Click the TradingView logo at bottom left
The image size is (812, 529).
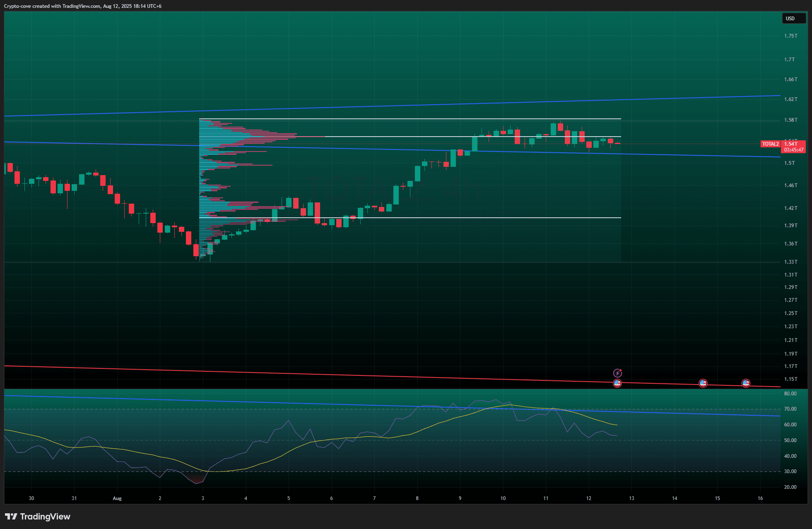(38, 517)
